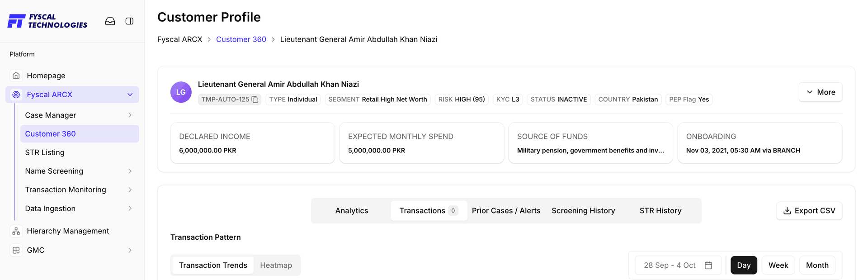868x280 pixels.
Task: Open the STR History tab
Action: pos(660,211)
